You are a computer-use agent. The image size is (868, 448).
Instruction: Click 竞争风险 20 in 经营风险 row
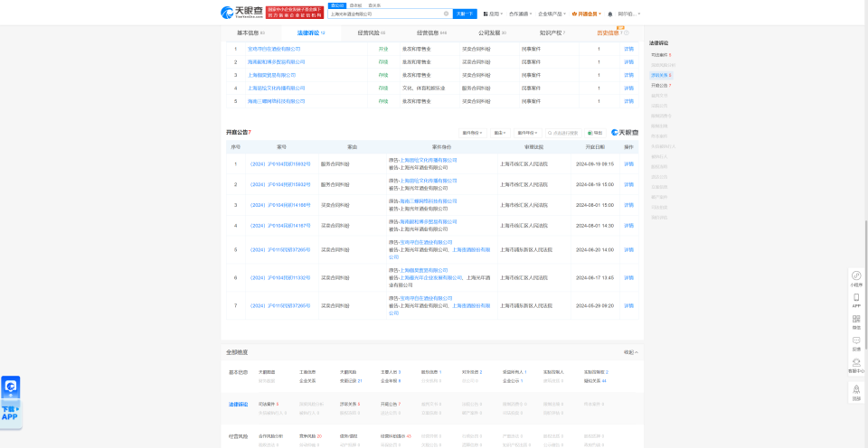pos(310,436)
